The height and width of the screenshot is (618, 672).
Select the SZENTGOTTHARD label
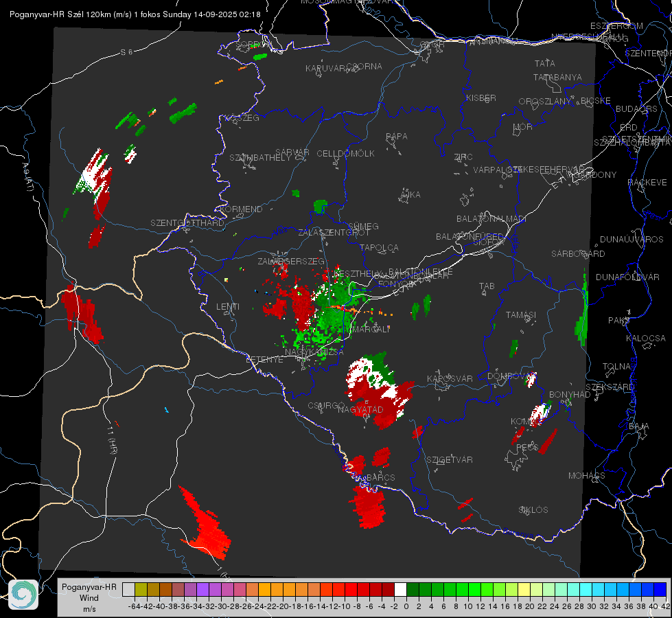pyautogui.click(x=187, y=223)
